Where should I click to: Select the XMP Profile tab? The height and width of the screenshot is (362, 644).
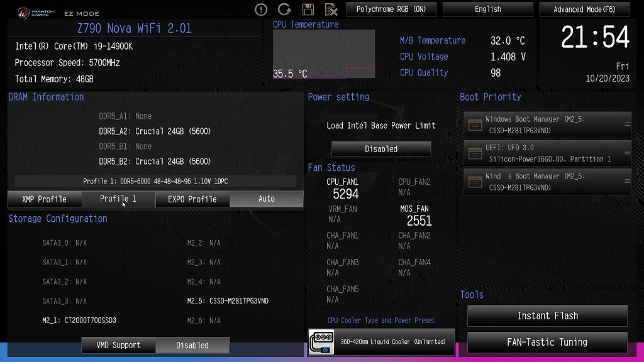(44, 199)
